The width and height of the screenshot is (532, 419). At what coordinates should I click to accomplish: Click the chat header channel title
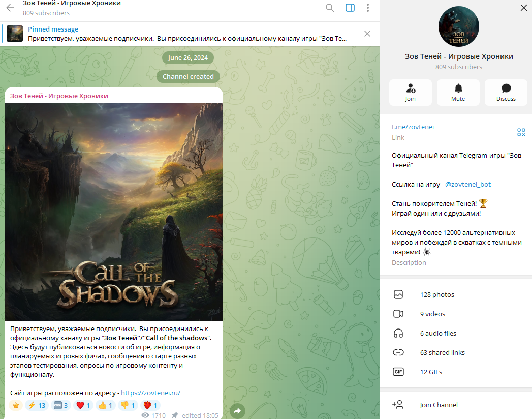tap(72, 4)
